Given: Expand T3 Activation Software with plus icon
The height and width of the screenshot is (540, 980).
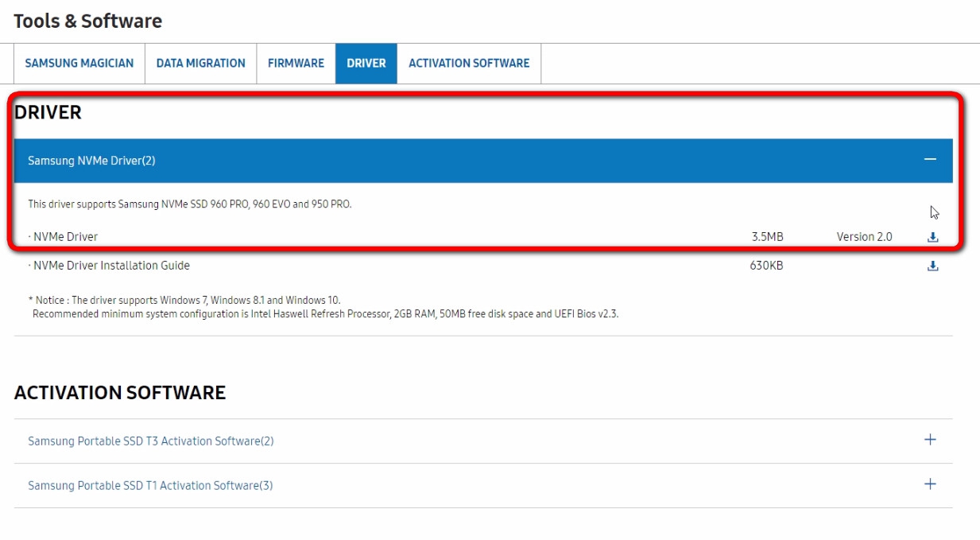Looking at the screenshot, I should point(930,440).
